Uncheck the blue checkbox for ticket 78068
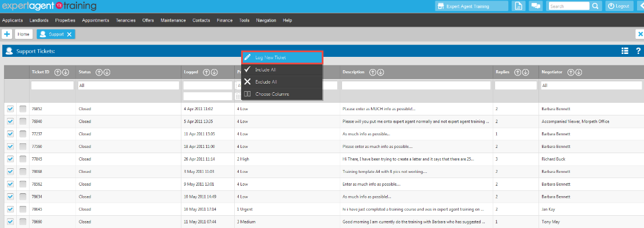This screenshot has height=228, width=644. 10,171
